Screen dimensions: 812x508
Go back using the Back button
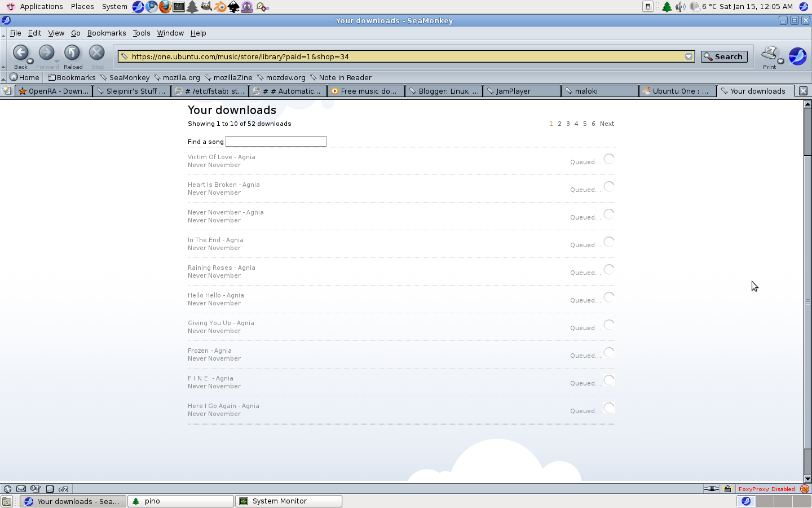tap(20, 54)
